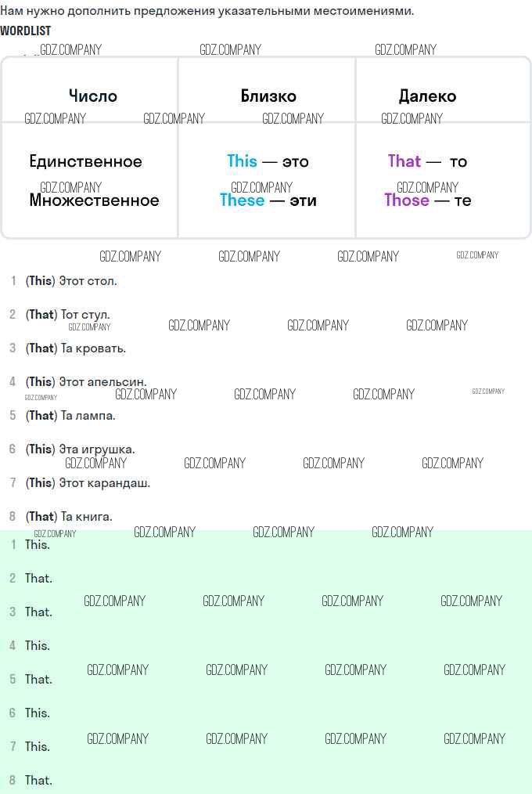Select the 'Число' table header cell

tap(93, 96)
